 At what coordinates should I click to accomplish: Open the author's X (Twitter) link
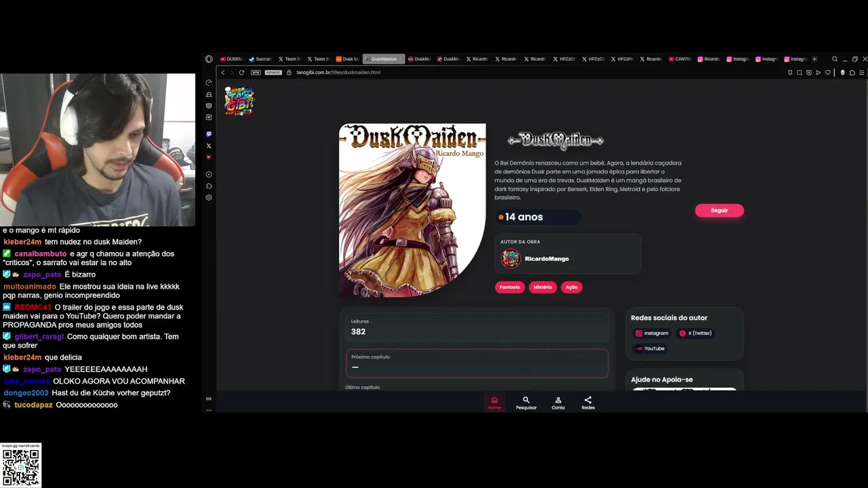coord(696,333)
